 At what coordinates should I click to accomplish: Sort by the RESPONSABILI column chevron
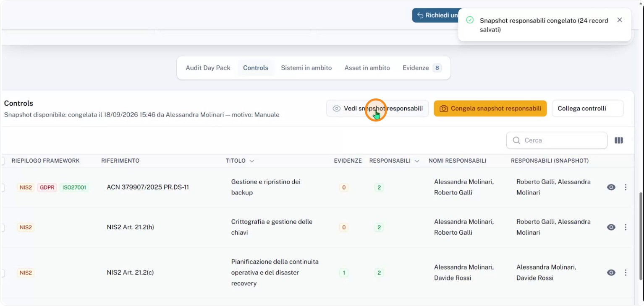pyautogui.click(x=417, y=161)
